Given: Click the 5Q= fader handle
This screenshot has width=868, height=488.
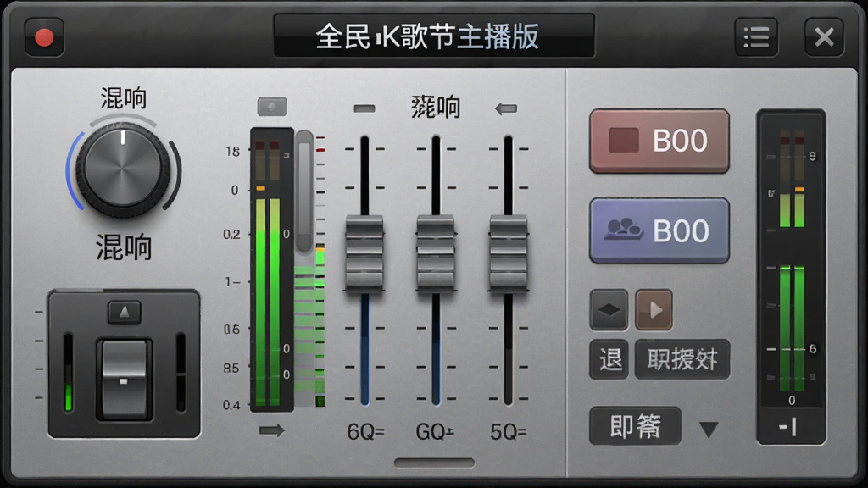Looking at the screenshot, I should [509, 253].
